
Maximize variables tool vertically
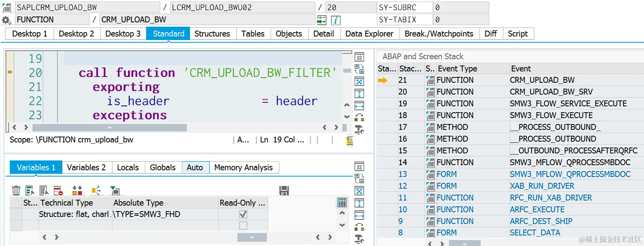click(x=359, y=203)
